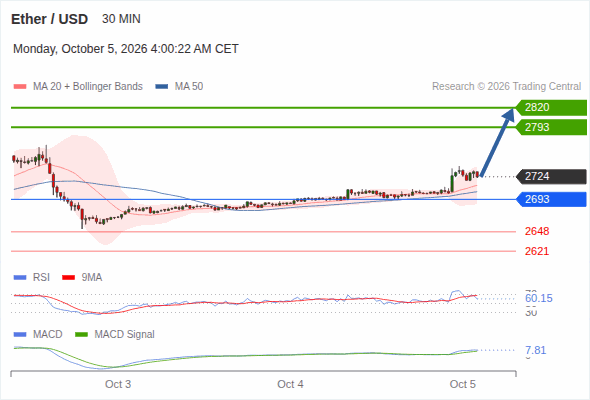The width and height of the screenshot is (590, 400).
Task: Click the MACD blue legend swatch
Action: 20,335
